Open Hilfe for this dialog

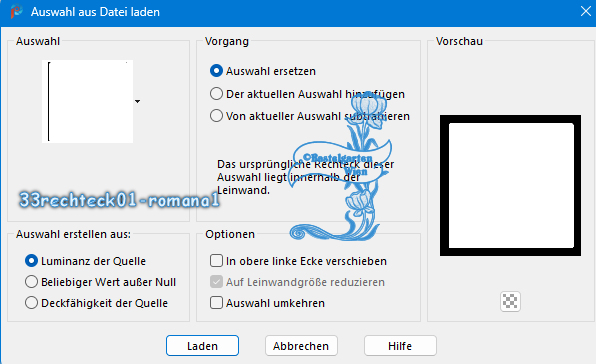(400, 346)
